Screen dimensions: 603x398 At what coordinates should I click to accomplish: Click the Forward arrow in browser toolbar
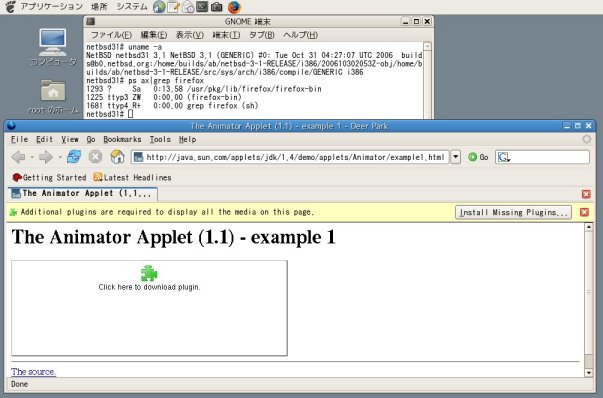(x=46, y=157)
